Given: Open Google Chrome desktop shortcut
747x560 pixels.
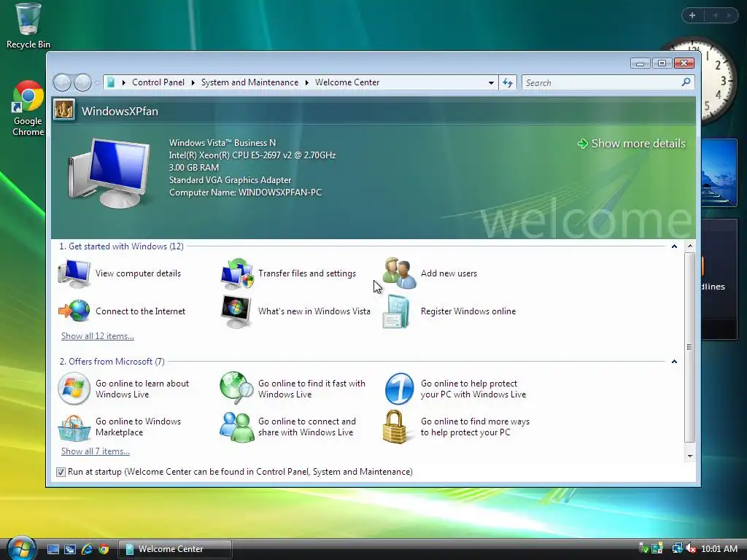Looking at the screenshot, I should coord(28,109).
